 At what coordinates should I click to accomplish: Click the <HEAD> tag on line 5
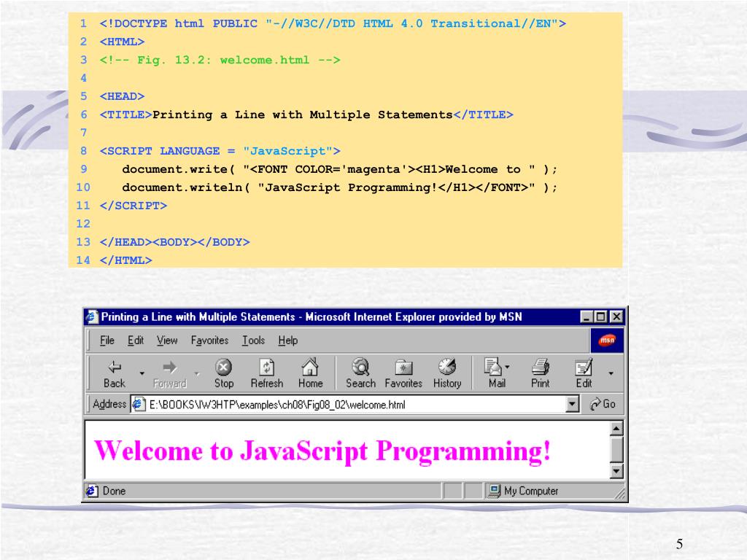pyautogui.click(x=122, y=97)
